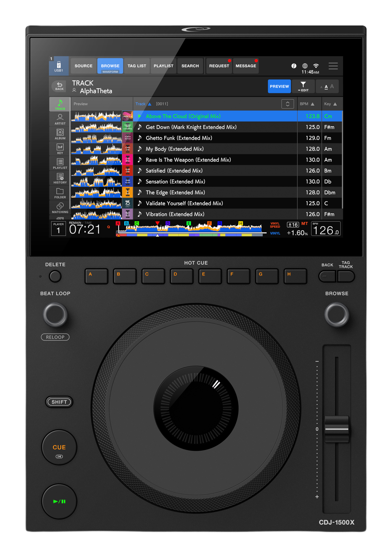Toggle the SHIFT button
Image resolution: width=392 pixels, height=558 pixels.
point(59,402)
